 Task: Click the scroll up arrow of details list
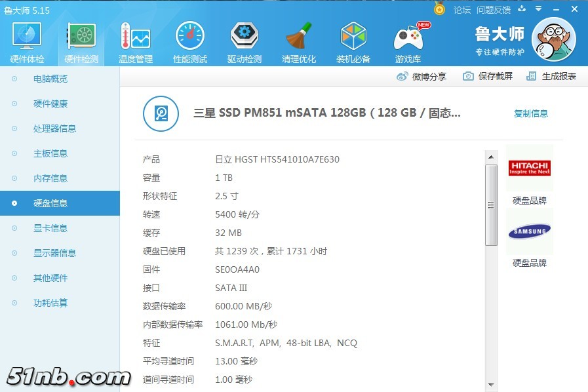tap(491, 157)
